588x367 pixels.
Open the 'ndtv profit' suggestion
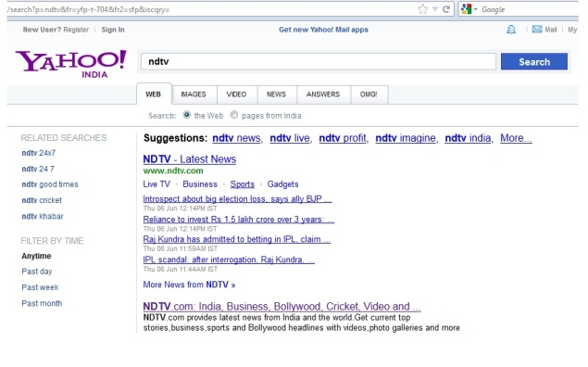pyautogui.click(x=343, y=138)
